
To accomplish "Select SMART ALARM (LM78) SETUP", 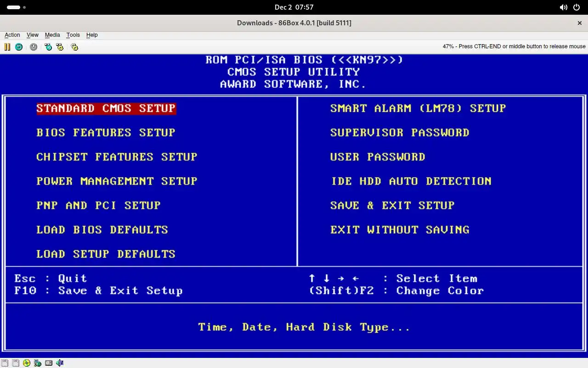I will [x=418, y=109].
